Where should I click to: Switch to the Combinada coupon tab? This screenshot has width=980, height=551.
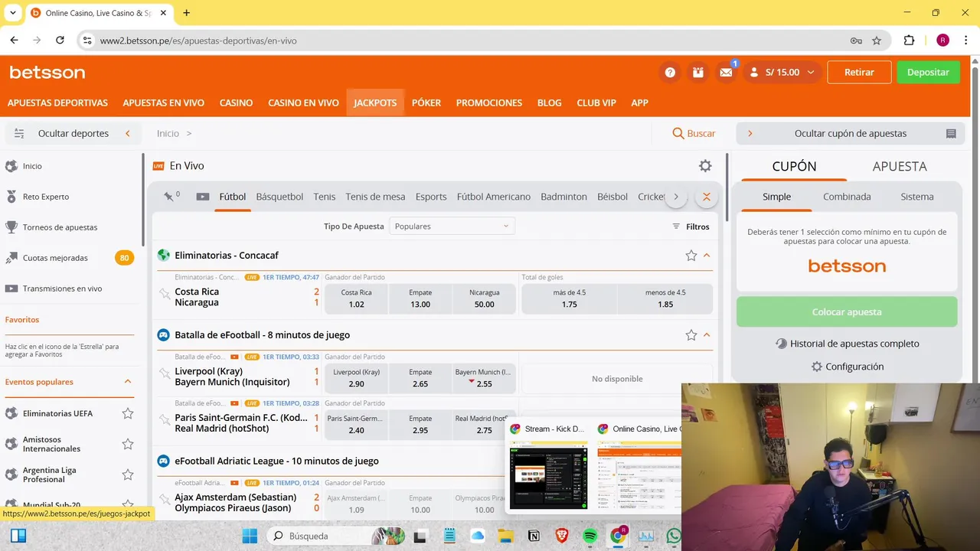tap(847, 197)
